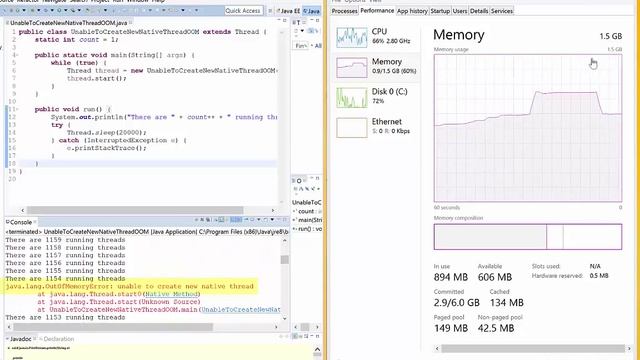Select count field in Outline view
The width and height of the screenshot is (640, 360).
click(306, 211)
